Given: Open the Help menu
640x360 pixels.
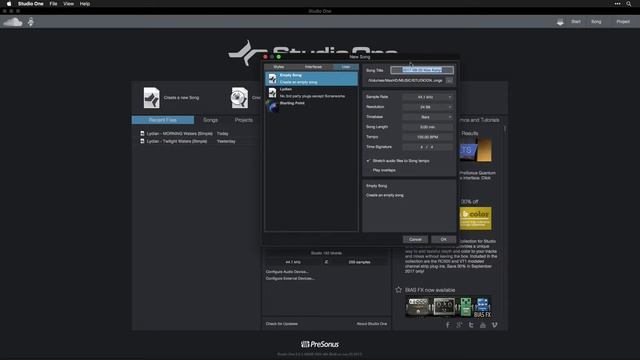Looking at the screenshot, I should [84, 4].
